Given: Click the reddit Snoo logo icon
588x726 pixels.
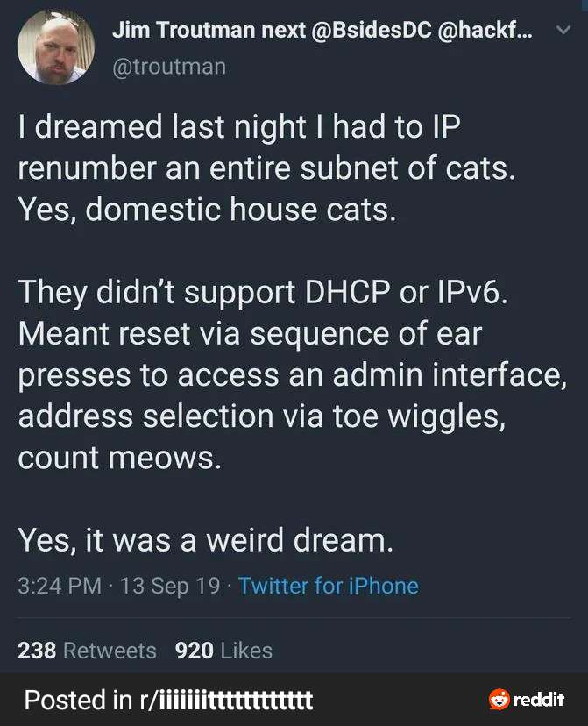Looking at the screenshot, I should tap(499, 700).
